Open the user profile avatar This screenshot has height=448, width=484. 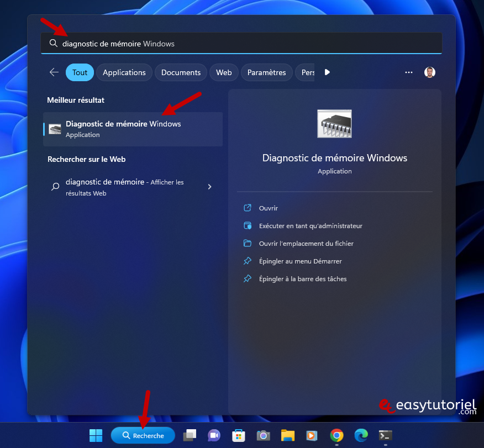(429, 72)
